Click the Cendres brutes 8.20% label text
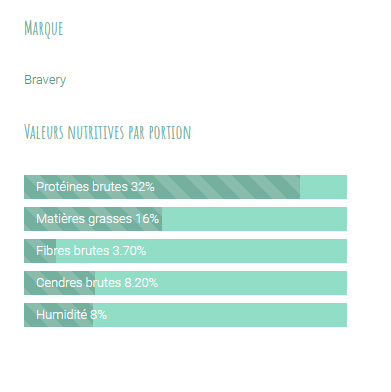This screenshot has width=391, height=392. pyautogui.click(x=97, y=283)
